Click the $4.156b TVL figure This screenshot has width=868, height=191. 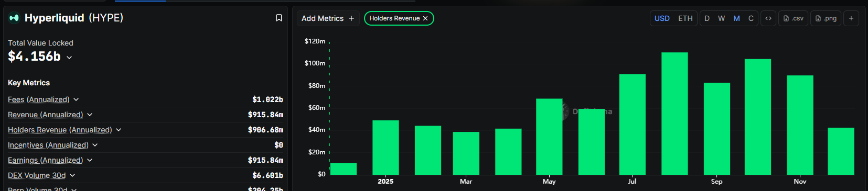tap(34, 57)
